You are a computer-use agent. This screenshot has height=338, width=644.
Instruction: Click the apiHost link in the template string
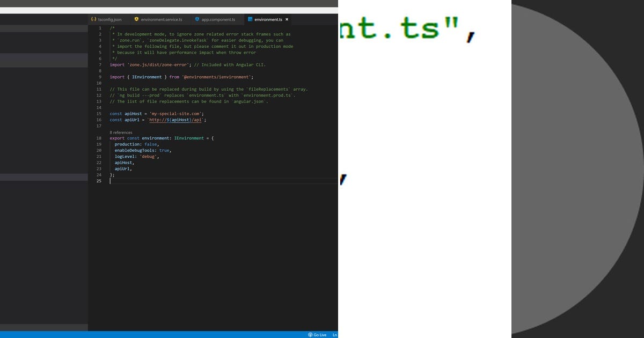click(181, 120)
